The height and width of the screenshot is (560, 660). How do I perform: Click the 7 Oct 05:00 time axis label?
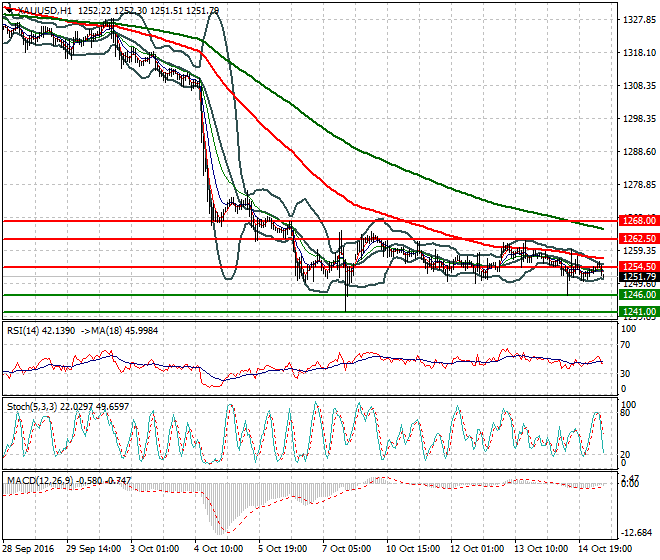tap(347, 549)
